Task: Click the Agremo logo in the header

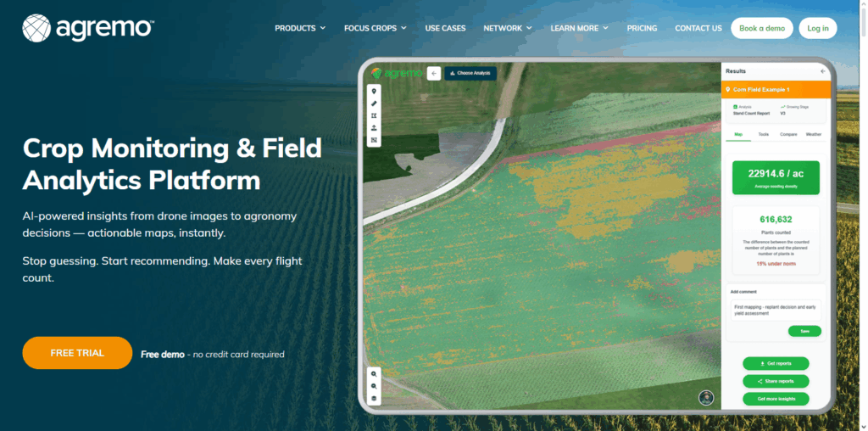Action: [x=87, y=28]
